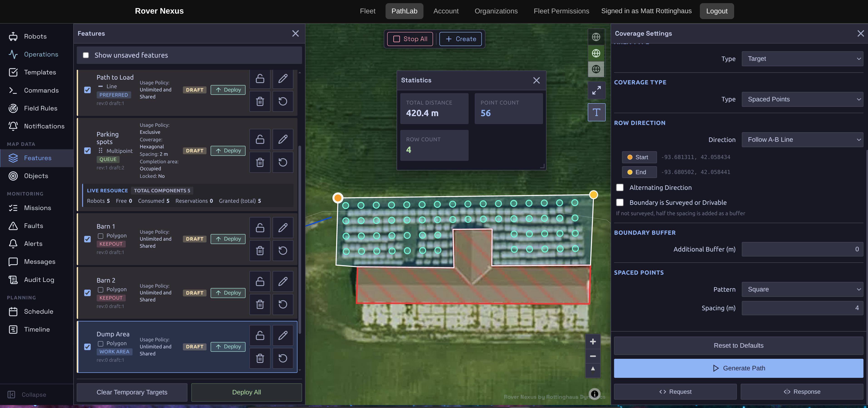868x408 pixels.
Task: Edit the Dump Area polygon
Action: (x=283, y=335)
